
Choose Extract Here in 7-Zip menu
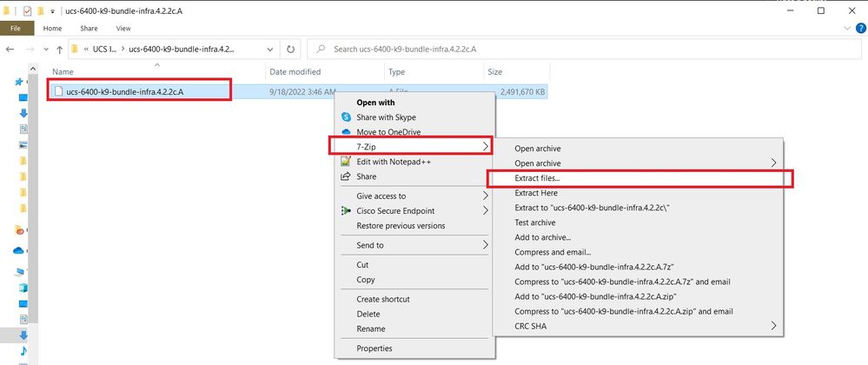[638, 193]
